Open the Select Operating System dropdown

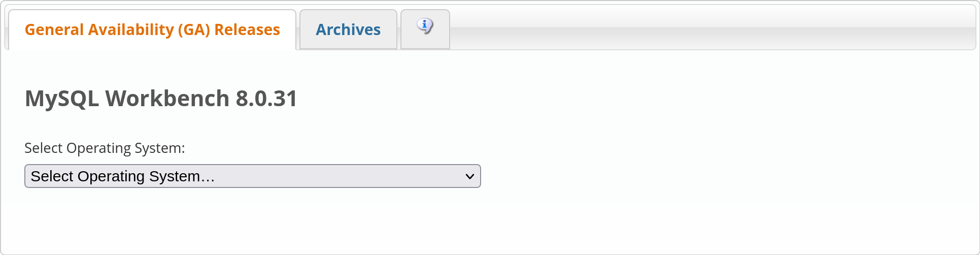(x=252, y=176)
